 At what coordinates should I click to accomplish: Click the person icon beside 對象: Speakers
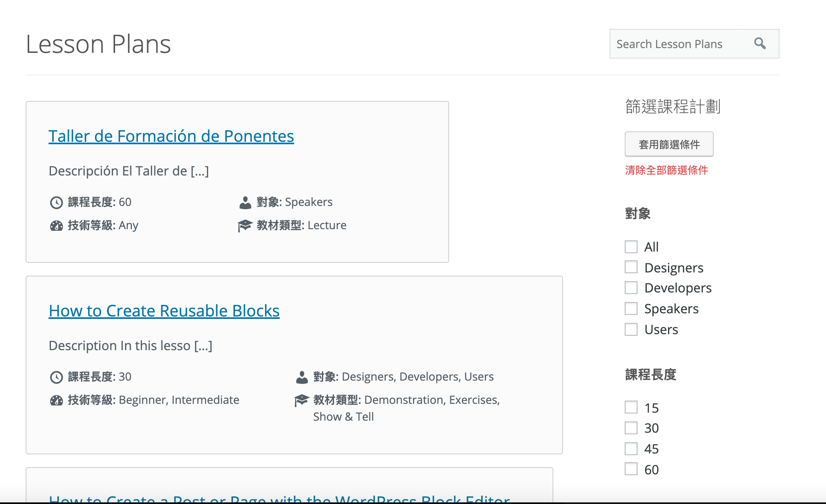[x=245, y=202]
